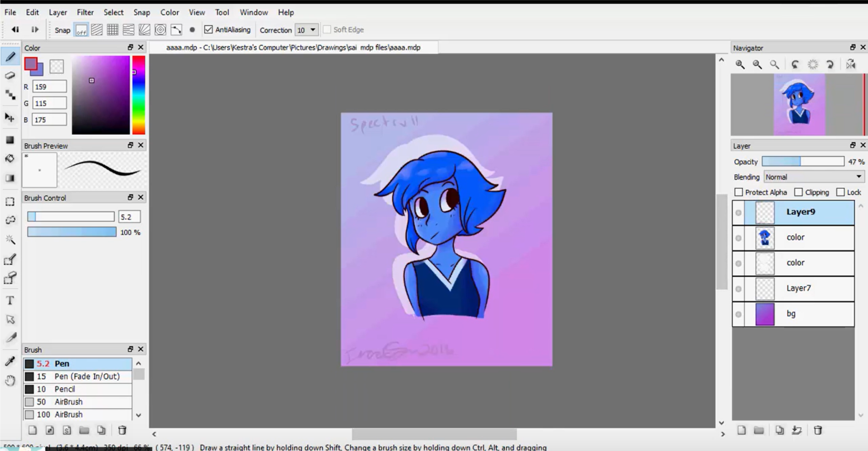Viewport: 868px width, 451px height.
Task: Enable circle snap
Action: pyautogui.click(x=160, y=30)
